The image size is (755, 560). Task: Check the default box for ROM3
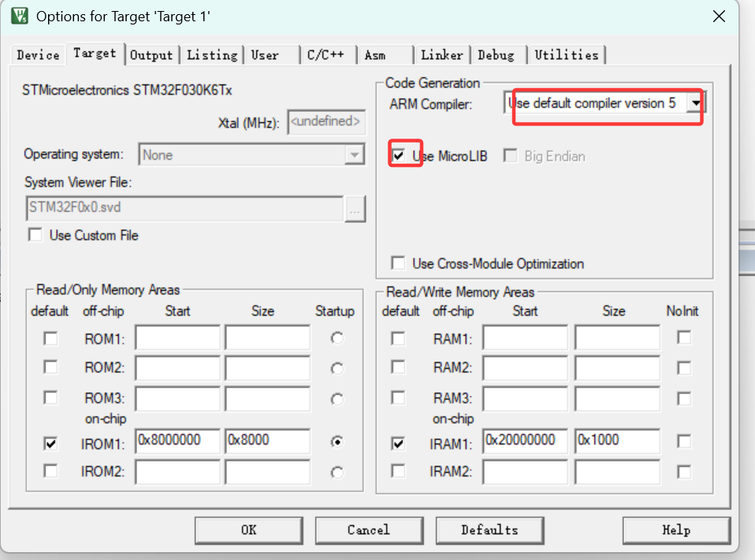pyautogui.click(x=50, y=398)
